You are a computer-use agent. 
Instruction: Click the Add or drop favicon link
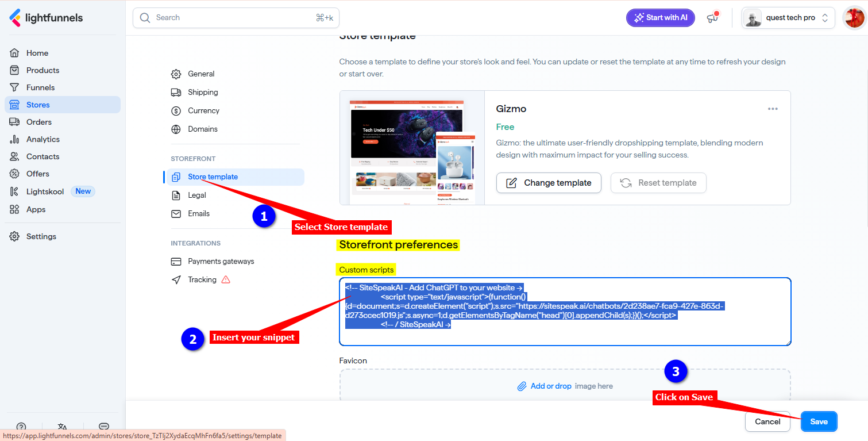(x=551, y=386)
